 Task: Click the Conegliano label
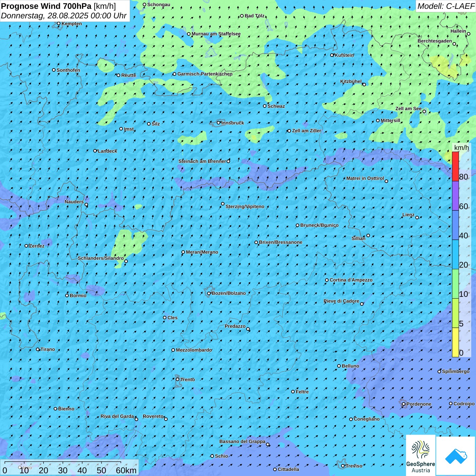coord(367,419)
